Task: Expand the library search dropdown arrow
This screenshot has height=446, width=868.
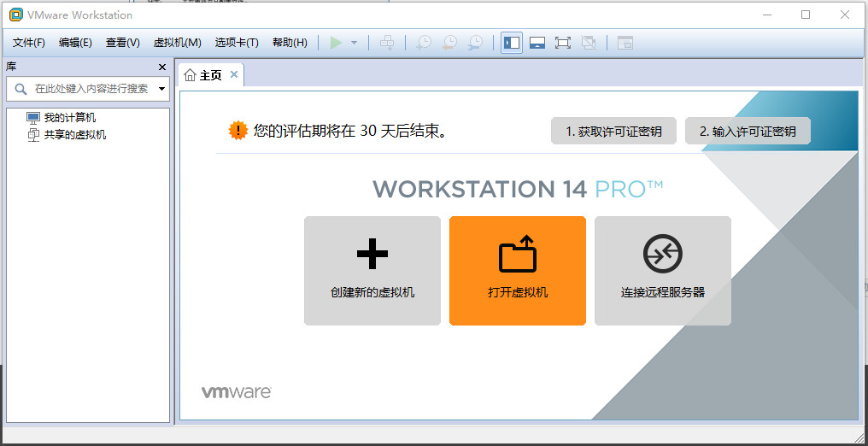Action: [161, 89]
